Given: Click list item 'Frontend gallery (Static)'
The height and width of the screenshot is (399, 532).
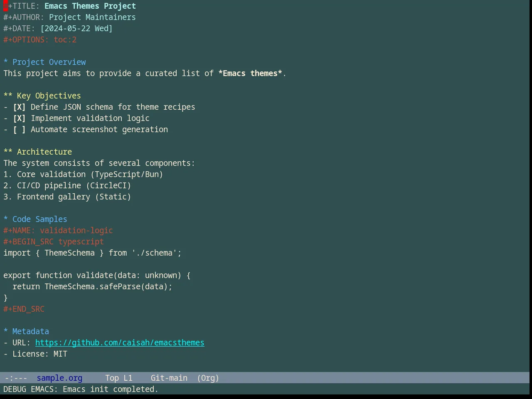Looking at the screenshot, I should click(x=74, y=197).
